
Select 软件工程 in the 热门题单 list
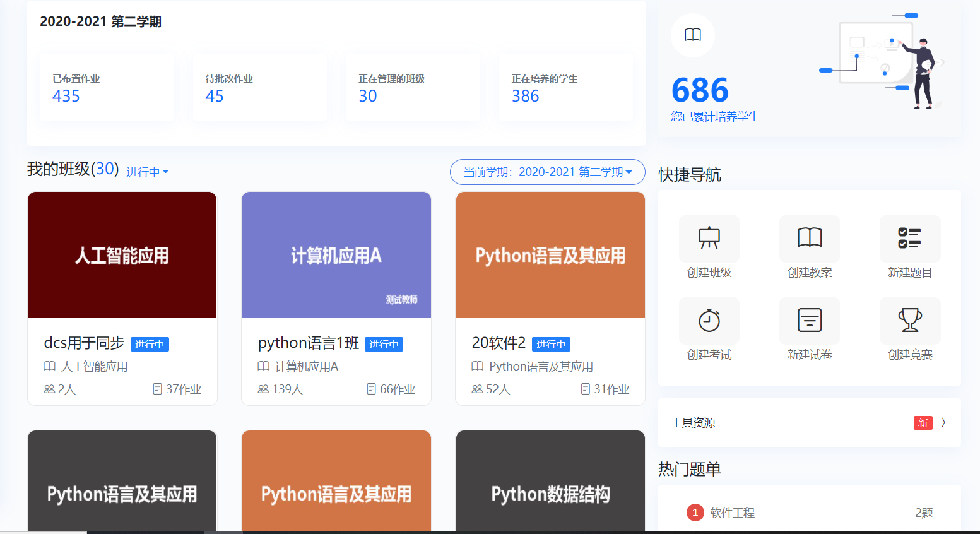click(732, 513)
